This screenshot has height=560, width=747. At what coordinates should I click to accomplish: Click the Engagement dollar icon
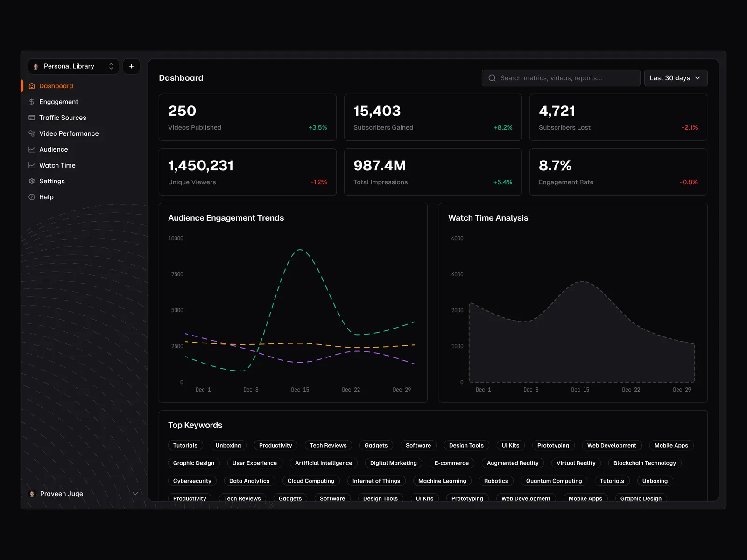tap(32, 102)
